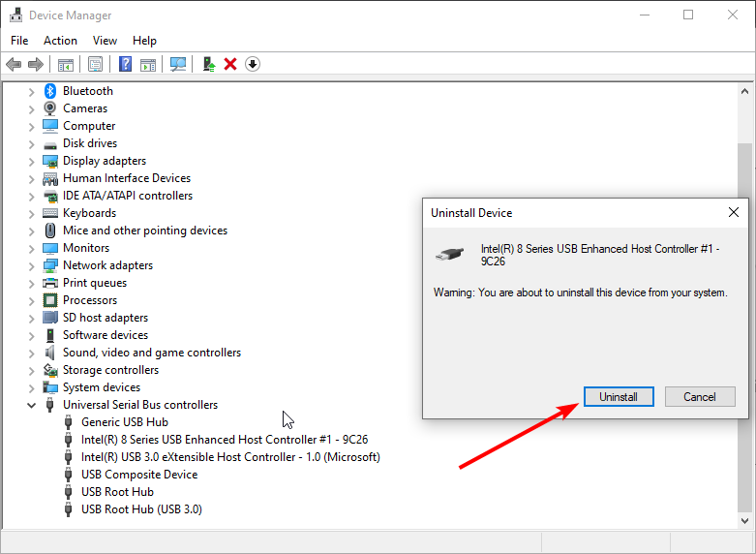Screen dimensions: 756x554
Task: Select USB Root Hub (USB 3.0)
Action: tap(141, 509)
